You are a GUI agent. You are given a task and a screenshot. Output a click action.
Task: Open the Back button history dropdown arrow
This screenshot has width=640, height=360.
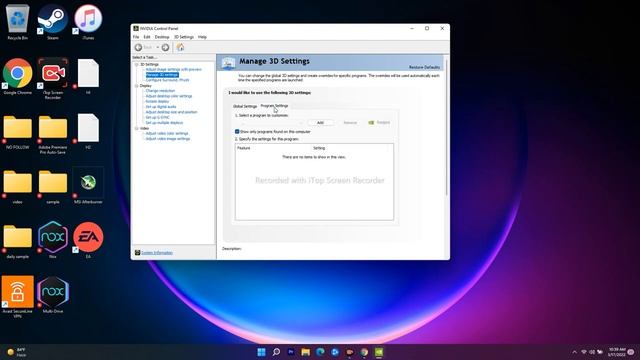(158, 47)
